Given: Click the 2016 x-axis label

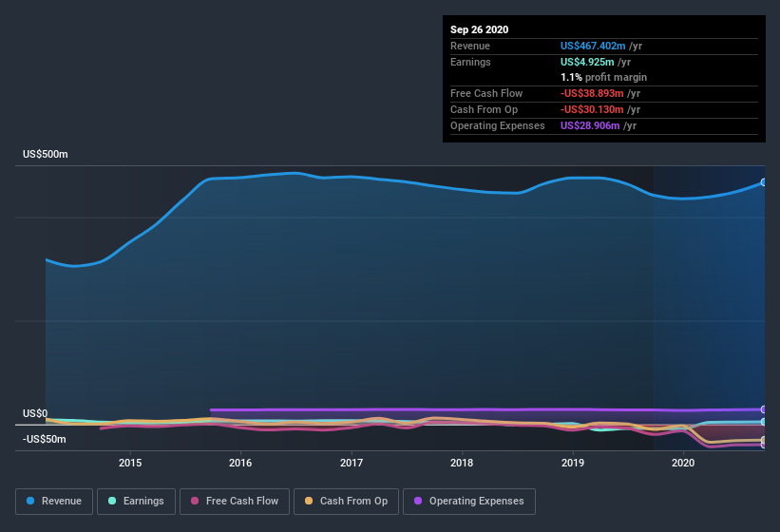Looking at the screenshot, I should click(240, 463).
